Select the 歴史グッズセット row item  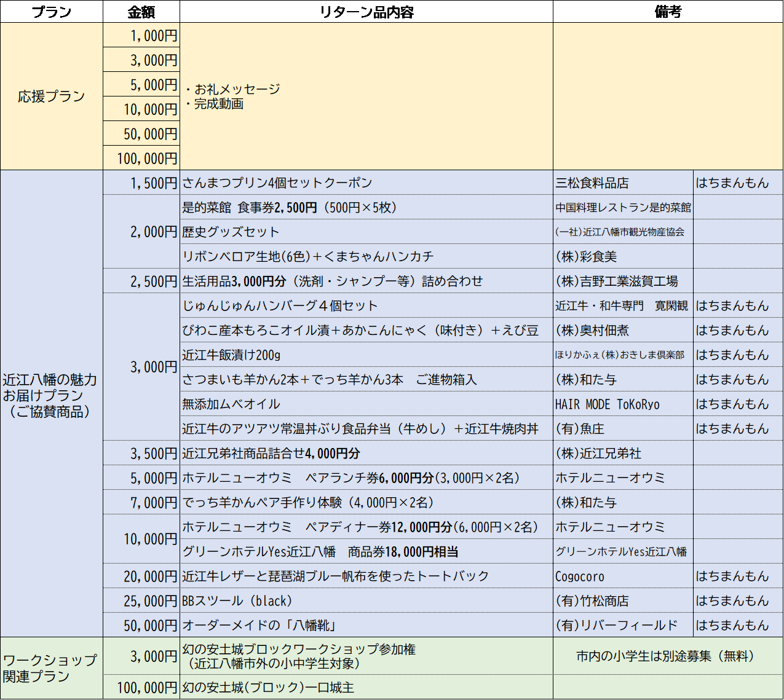[231, 232]
